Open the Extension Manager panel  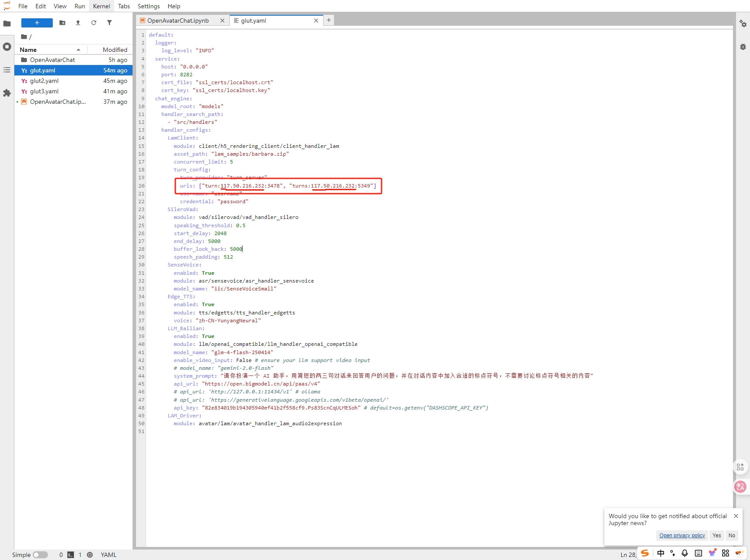point(7,93)
